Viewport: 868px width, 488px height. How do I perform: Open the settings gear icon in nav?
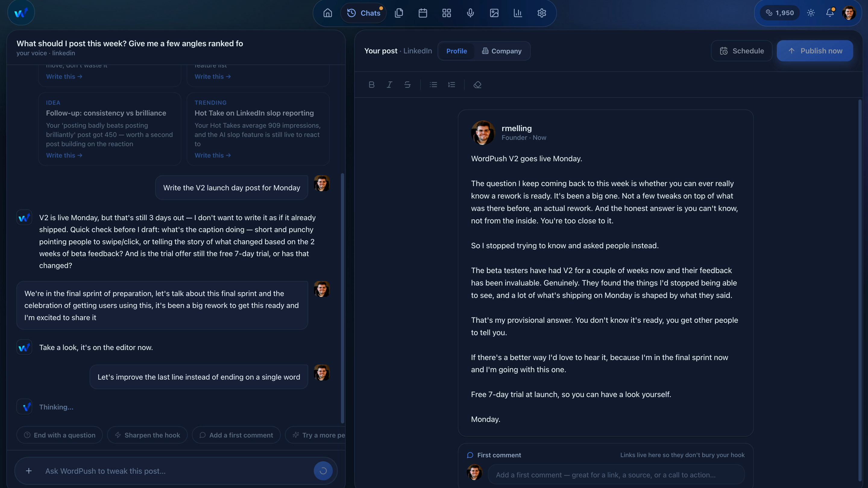tap(542, 13)
